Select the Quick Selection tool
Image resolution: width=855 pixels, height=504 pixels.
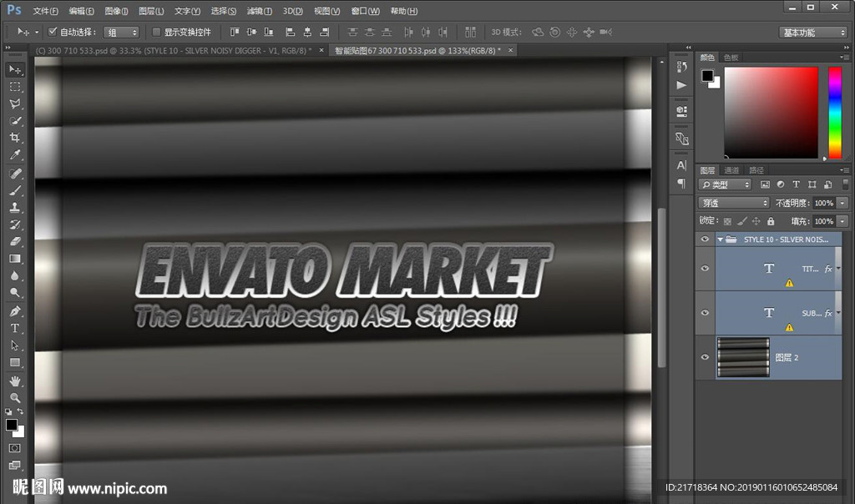point(15,120)
